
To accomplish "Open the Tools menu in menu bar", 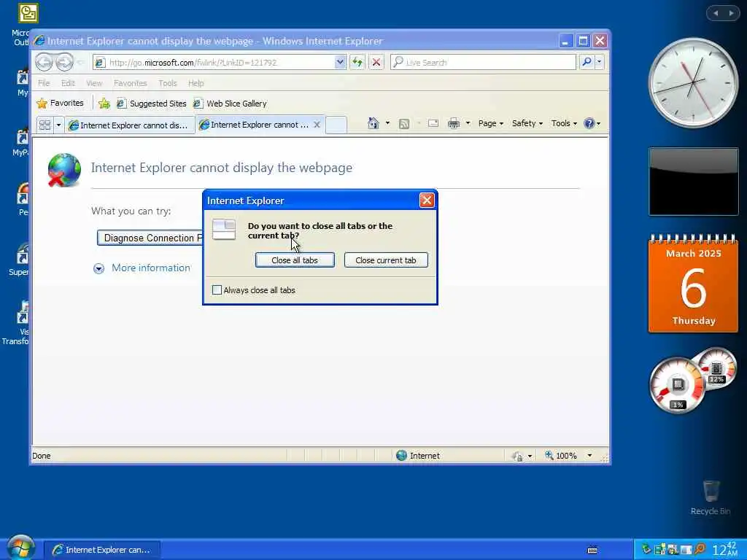I will click(x=168, y=83).
